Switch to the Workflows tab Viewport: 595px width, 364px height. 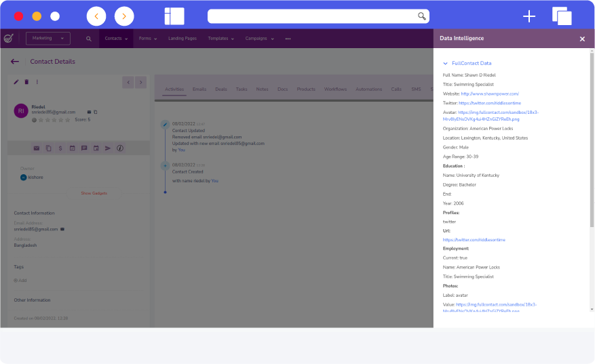tap(335, 89)
